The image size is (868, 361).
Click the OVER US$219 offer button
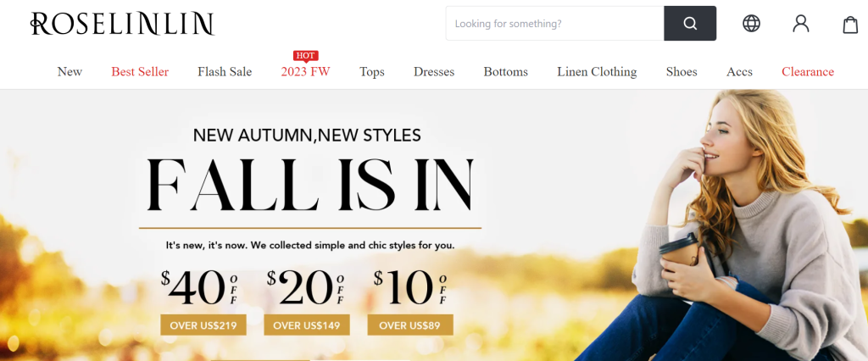click(203, 325)
